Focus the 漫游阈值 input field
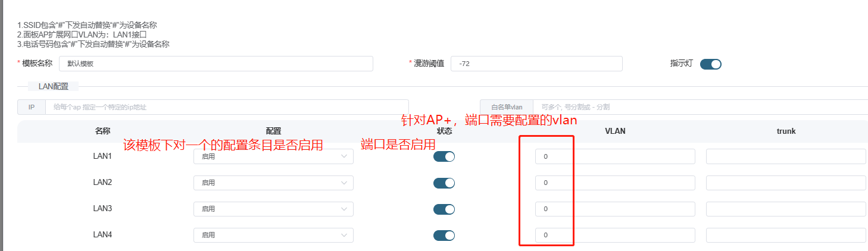The width and height of the screenshot is (868, 251). (x=536, y=64)
